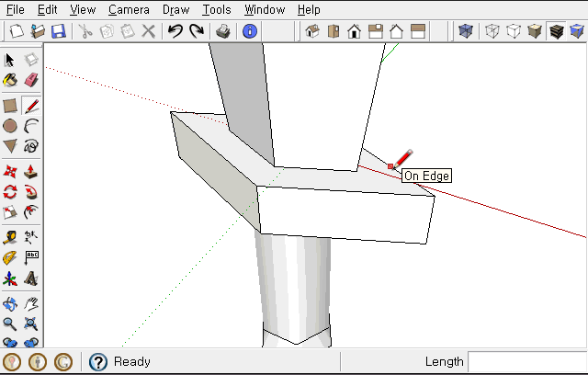Enable Shaded with Textures style
Screen dimensions: 588x375
click(x=556, y=31)
